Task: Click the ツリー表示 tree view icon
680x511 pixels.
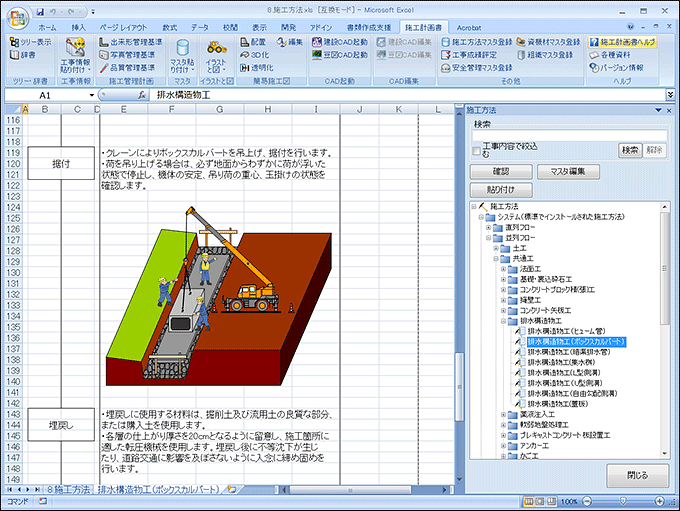Action: [14, 42]
